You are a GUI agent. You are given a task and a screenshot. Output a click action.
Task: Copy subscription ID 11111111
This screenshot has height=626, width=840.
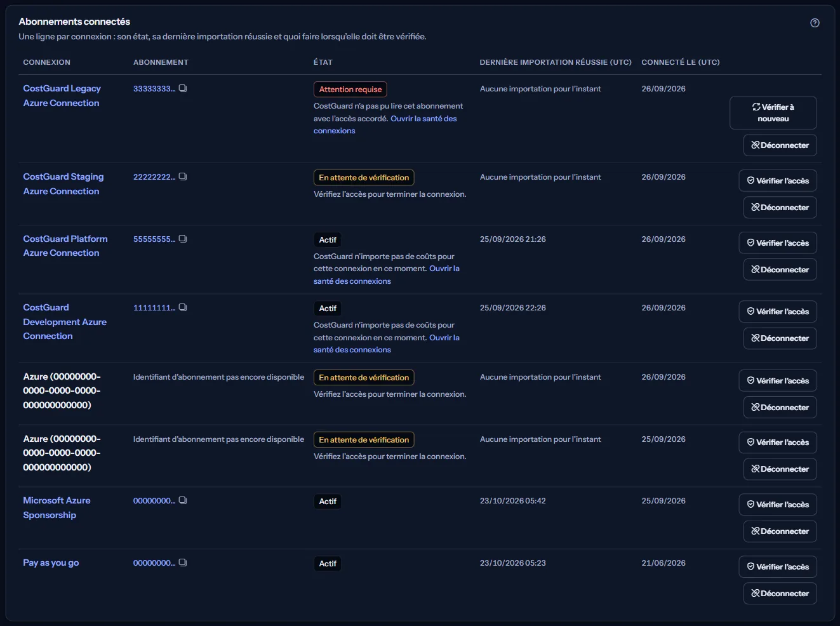183,307
